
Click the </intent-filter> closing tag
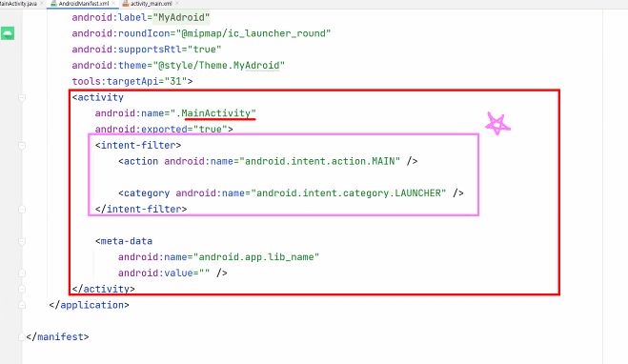pos(141,209)
